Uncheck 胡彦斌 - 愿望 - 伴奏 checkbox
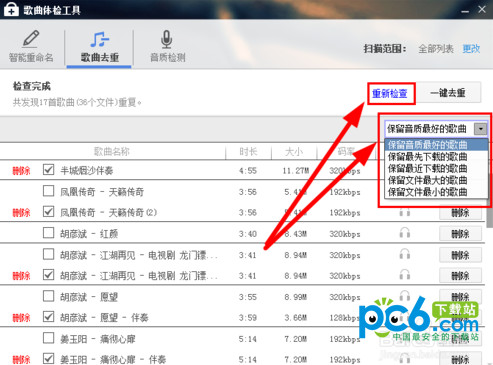This screenshot has width=493, height=365. (x=49, y=317)
